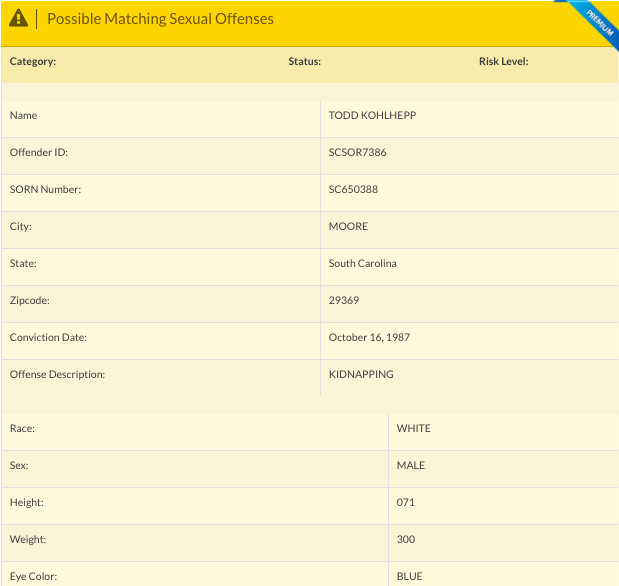
Task: Select the Offense Description value KIDNAPPING
Action: (361, 374)
